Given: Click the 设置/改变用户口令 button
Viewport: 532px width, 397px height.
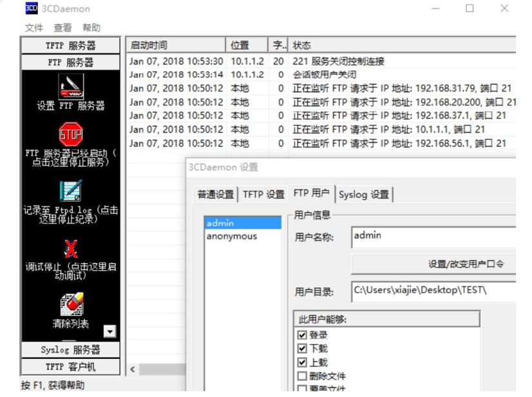Looking at the screenshot, I should [433, 264].
